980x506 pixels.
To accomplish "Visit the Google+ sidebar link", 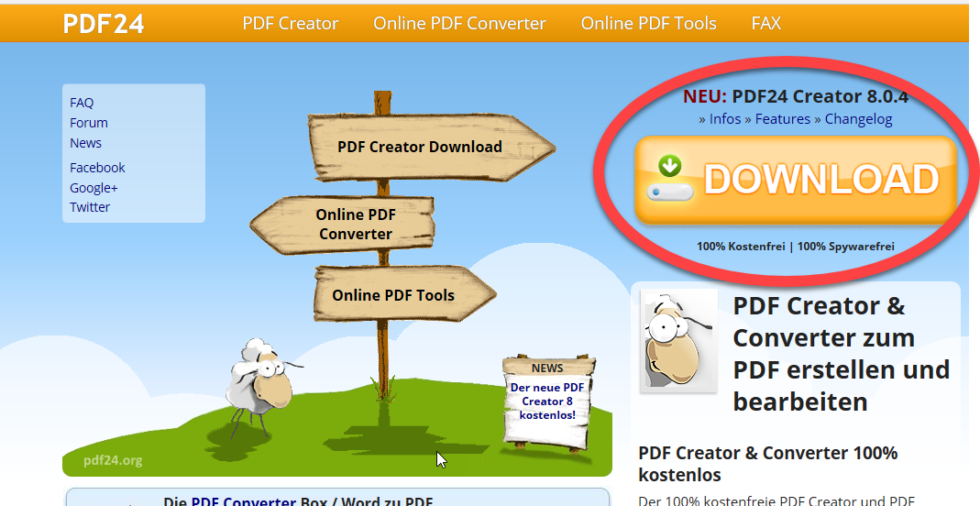I will click(94, 187).
